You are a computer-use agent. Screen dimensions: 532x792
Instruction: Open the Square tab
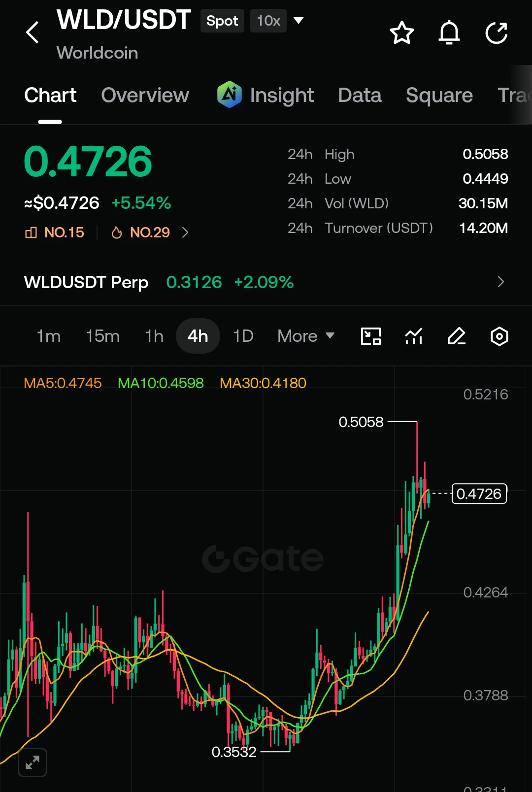[439, 96]
